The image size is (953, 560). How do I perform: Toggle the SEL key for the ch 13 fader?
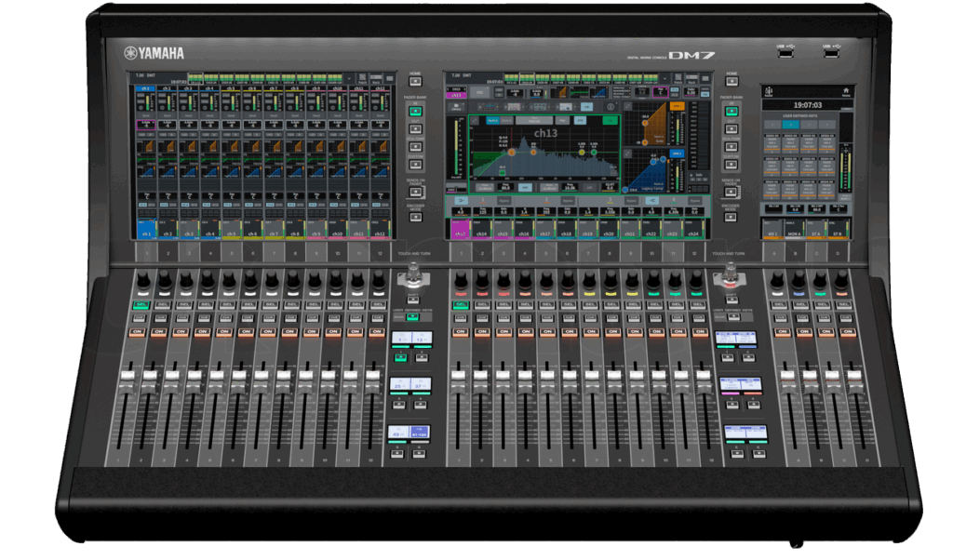coord(460,304)
